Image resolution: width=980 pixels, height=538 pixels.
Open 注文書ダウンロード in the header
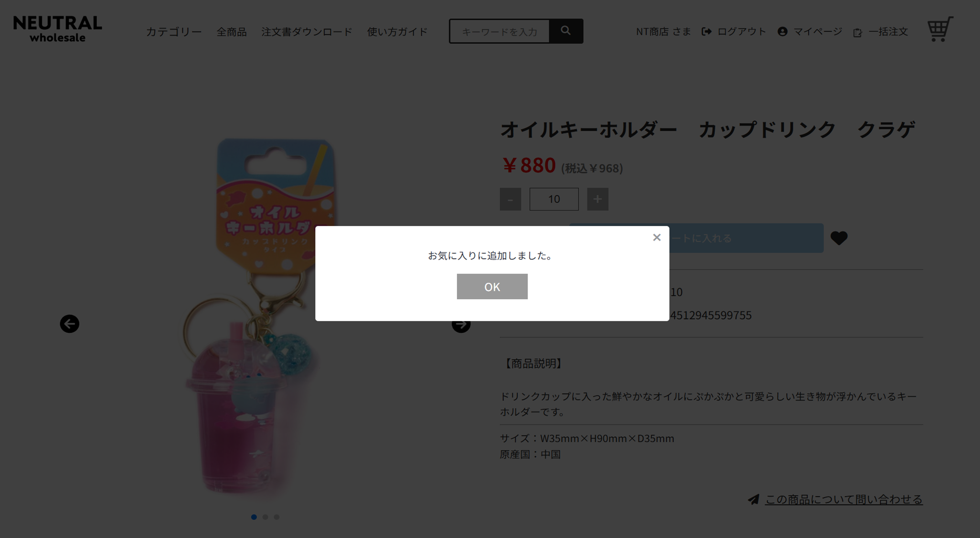pyautogui.click(x=307, y=32)
